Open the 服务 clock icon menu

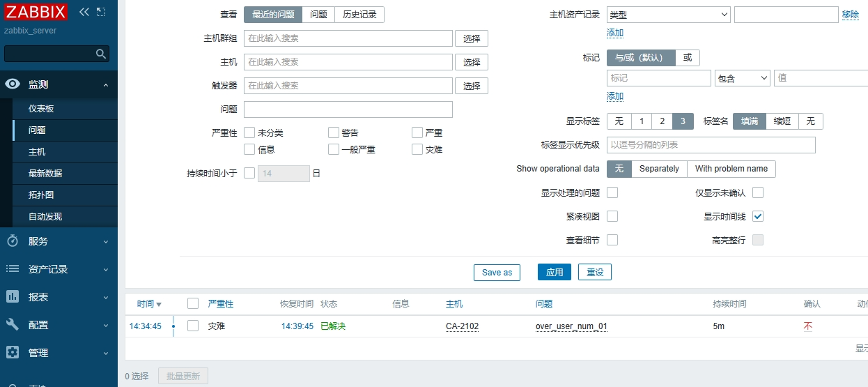coord(13,241)
